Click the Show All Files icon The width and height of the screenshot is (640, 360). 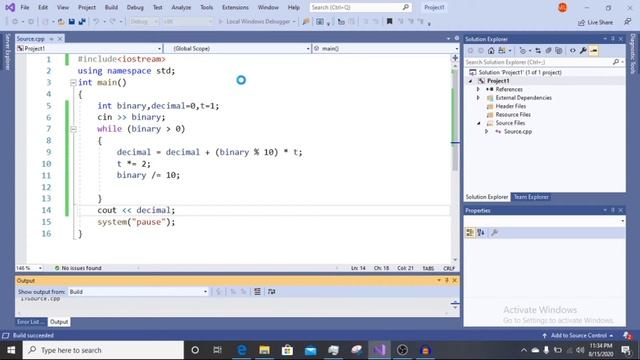(x=559, y=51)
